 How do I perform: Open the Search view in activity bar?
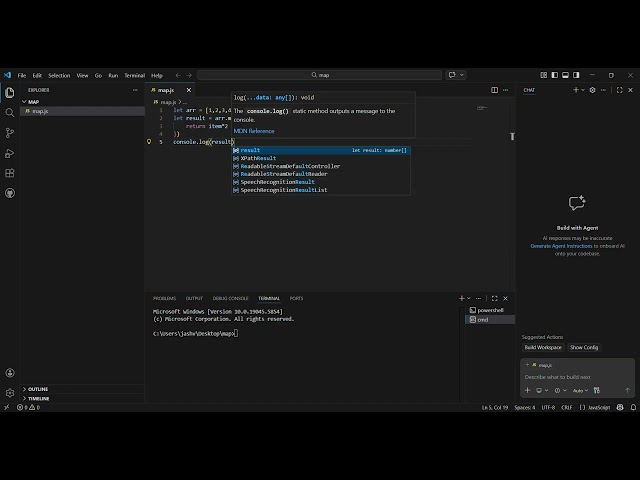click(10, 113)
